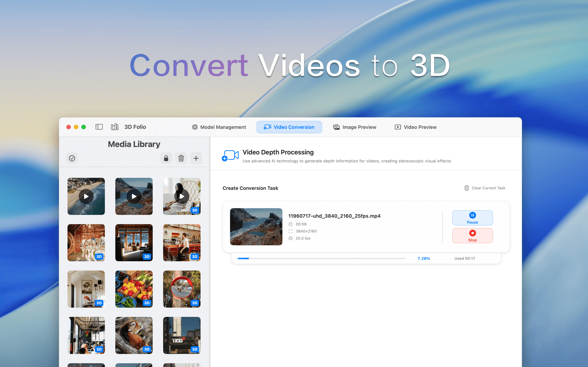Click Clear Current Task
The height and width of the screenshot is (367, 588).
point(484,188)
